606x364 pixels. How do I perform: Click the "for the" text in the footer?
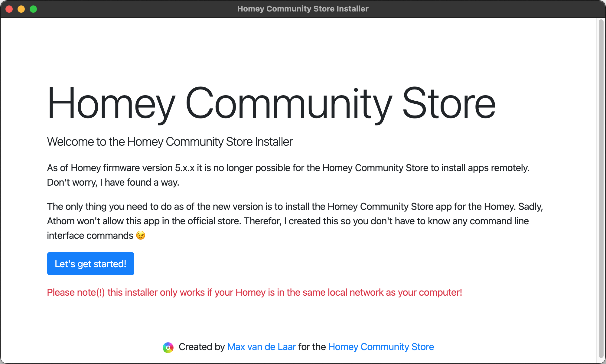click(312, 347)
